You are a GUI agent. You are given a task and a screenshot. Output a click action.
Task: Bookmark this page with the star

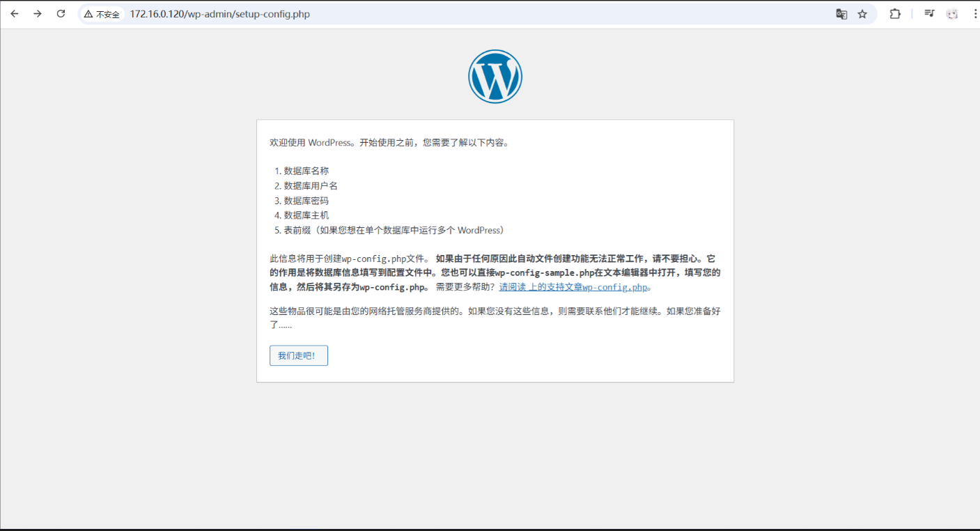[x=862, y=14]
